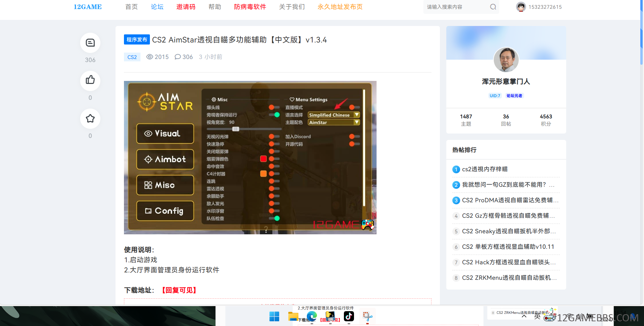The image size is (644, 326).
Task: Click the 1487 主题 stat
Action: pyautogui.click(x=466, y=120)
